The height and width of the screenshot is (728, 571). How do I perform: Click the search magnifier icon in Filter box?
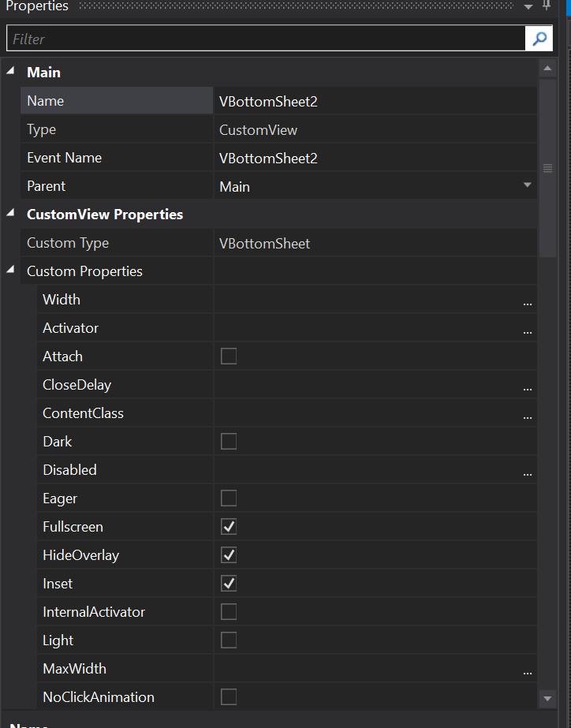[x=539, y=38]
